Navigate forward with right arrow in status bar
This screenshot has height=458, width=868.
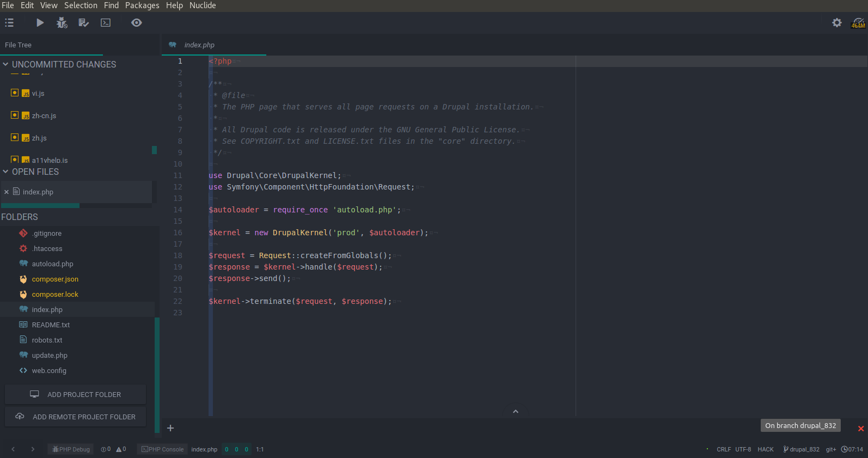click(33, 449)
